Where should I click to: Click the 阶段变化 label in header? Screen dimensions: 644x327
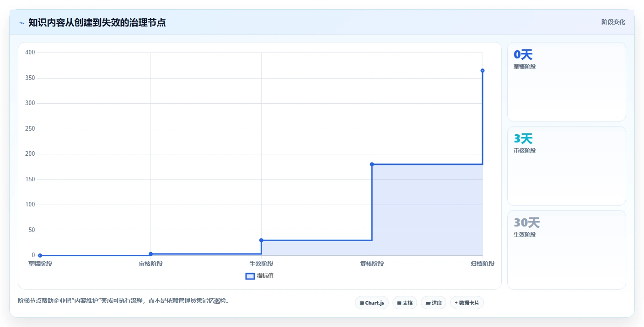[613, 22]
